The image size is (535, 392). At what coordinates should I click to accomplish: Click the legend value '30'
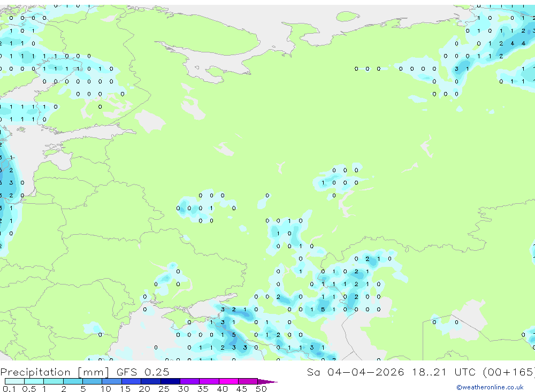tap(183, 389)
